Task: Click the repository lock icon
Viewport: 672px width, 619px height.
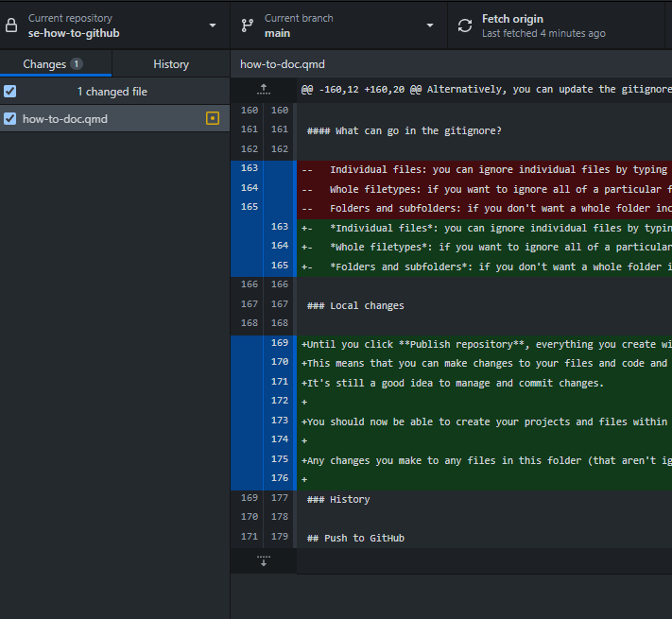Action: (x=12, y=26)
